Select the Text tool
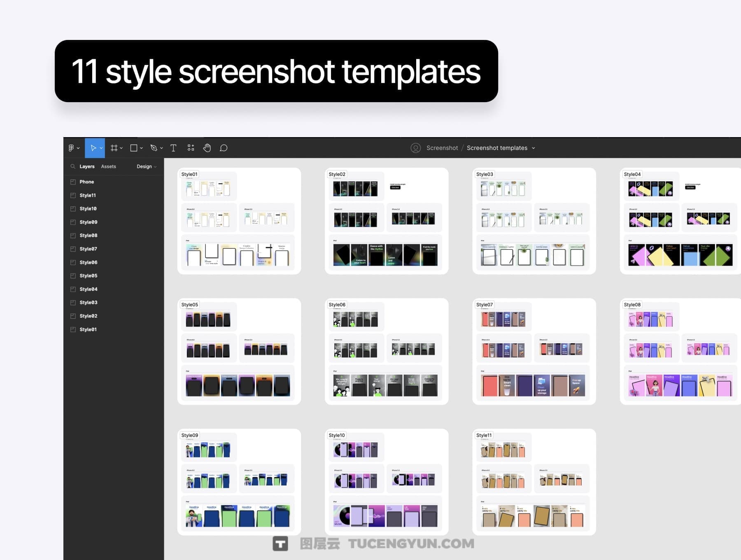This screenshot has width=741, height=560. 173,148
